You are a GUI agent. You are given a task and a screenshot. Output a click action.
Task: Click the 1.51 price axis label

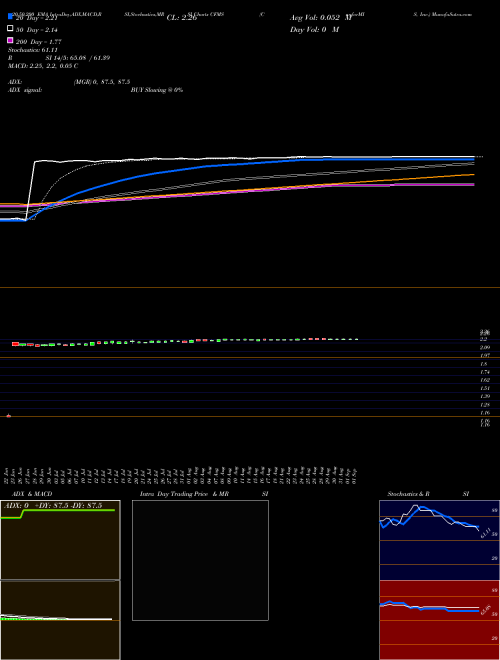click(485, 389)
